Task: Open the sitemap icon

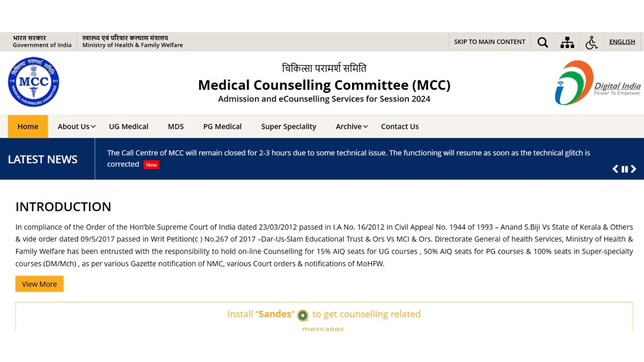Action: [567, 42]
